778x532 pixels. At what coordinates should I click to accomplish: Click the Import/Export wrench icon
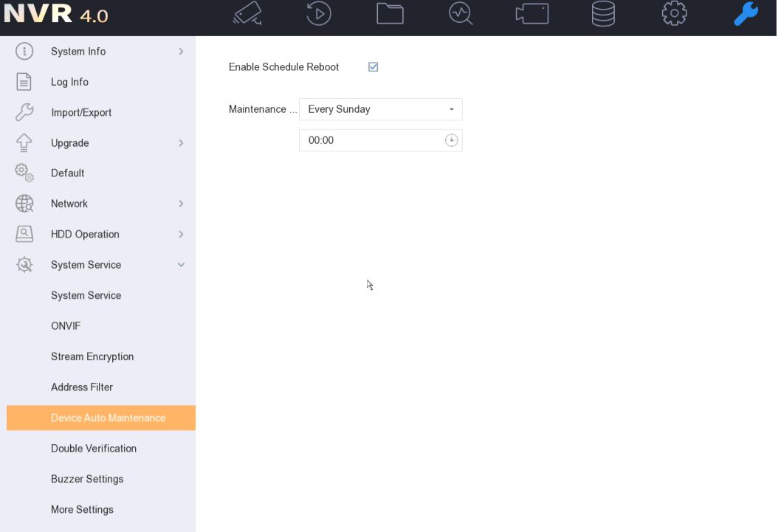(24, 112)
